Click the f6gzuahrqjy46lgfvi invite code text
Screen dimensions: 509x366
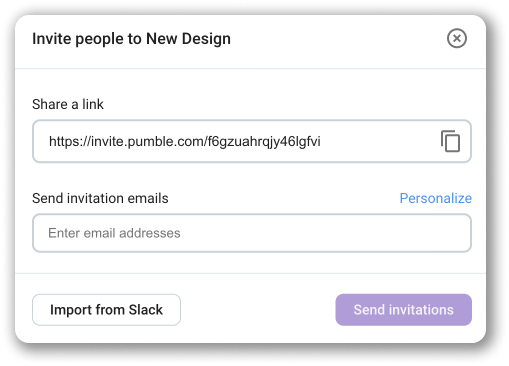(x=264, y=141)
